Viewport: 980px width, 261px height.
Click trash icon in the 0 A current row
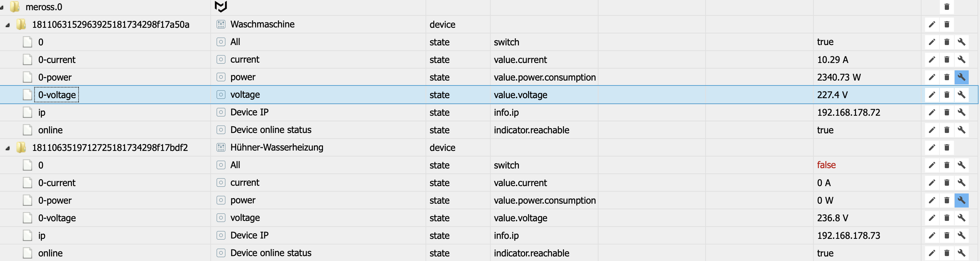947,183
